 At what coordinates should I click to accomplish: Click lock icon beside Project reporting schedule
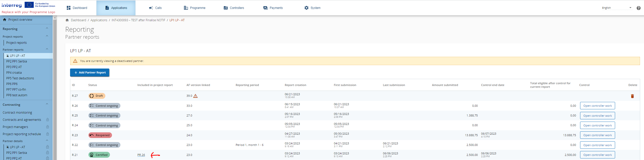[x=47, y=134]
